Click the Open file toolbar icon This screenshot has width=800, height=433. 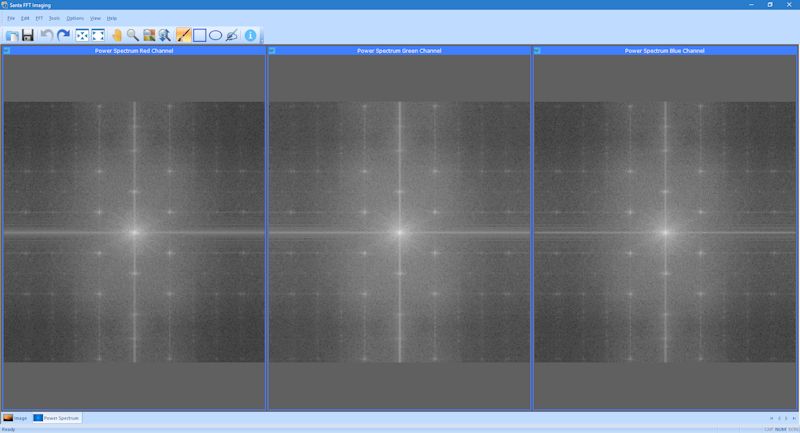[11, 36]
